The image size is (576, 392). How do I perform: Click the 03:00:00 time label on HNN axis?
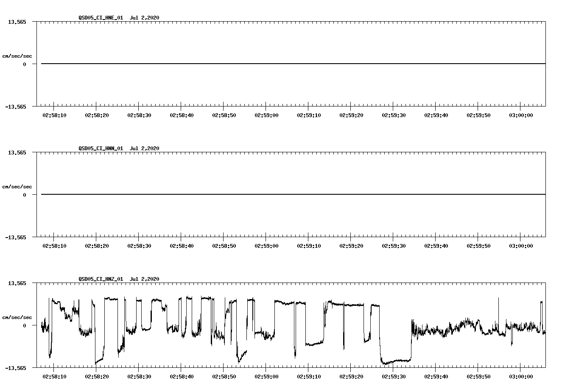pyautogui.click(x=521, y=246)
